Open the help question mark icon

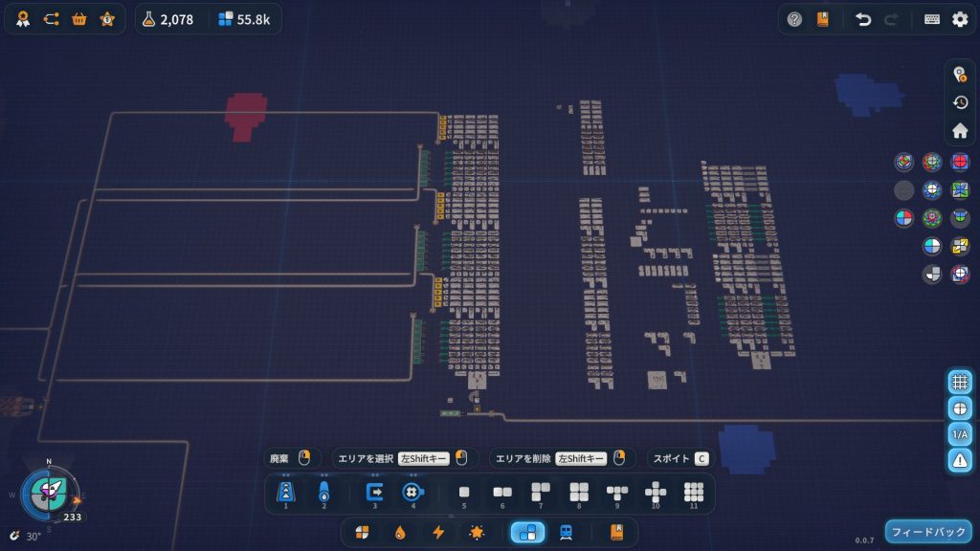[794, 19]
